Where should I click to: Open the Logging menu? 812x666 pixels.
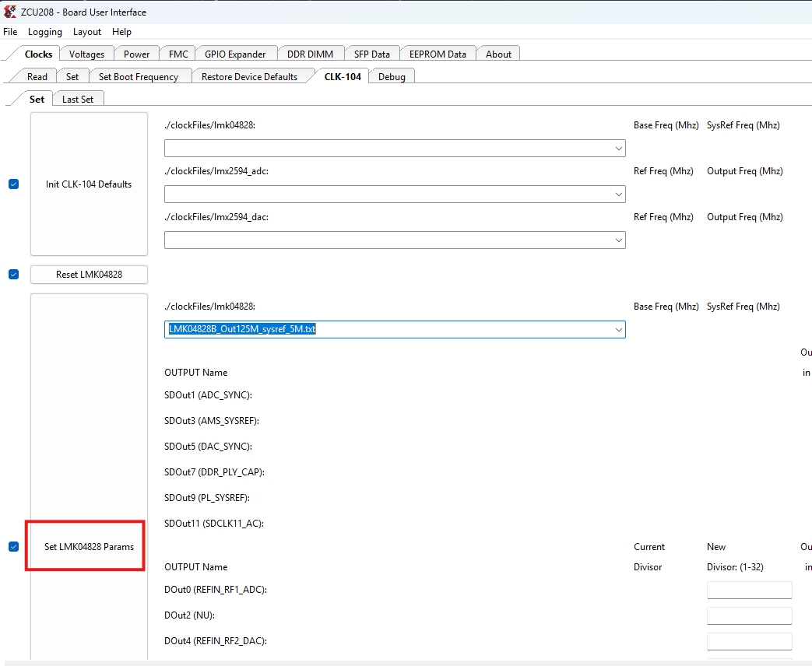tap(44, 32)
